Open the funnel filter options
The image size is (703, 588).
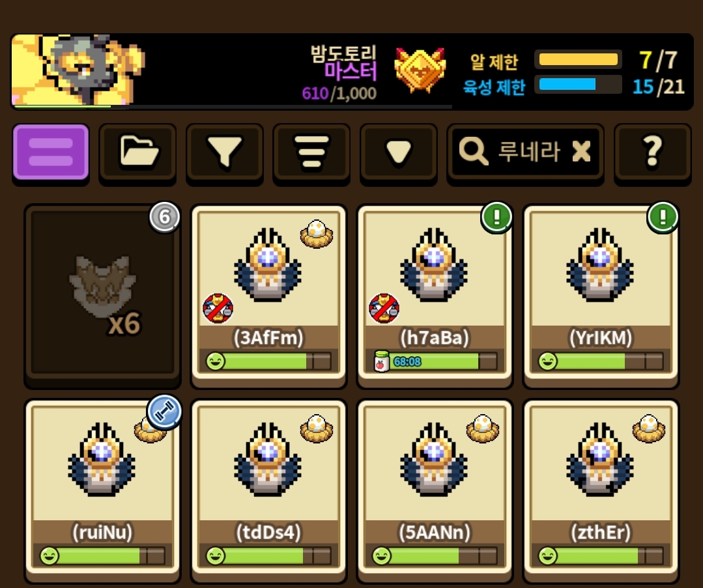click(x=224, y=152)
